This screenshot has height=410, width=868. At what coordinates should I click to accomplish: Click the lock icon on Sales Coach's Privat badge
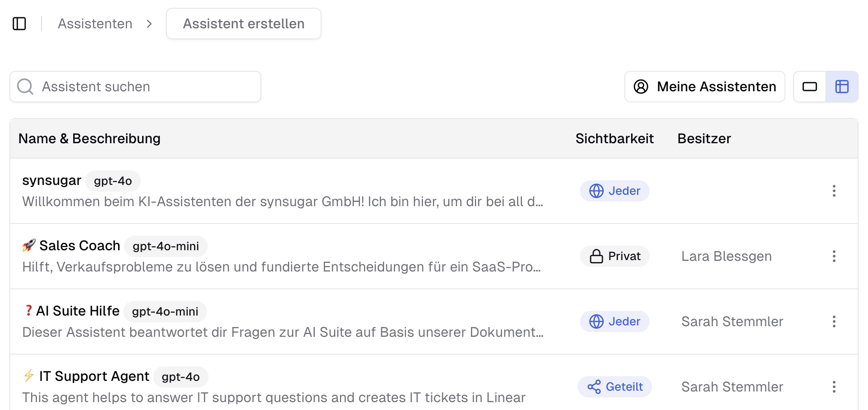(596, 256)
